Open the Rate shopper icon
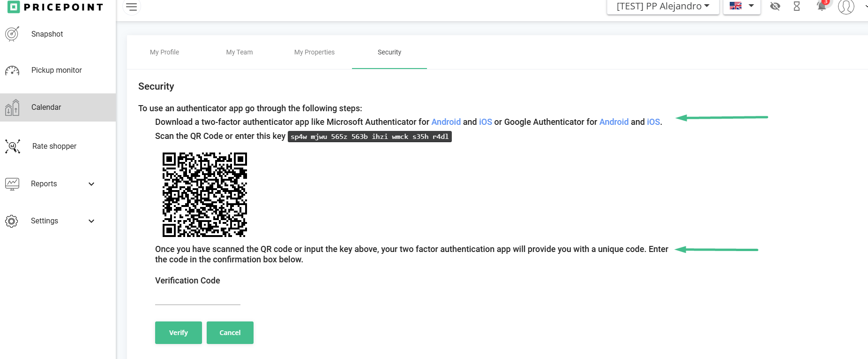This screenshot has height=359, width=868. click(x=13, y=146)
